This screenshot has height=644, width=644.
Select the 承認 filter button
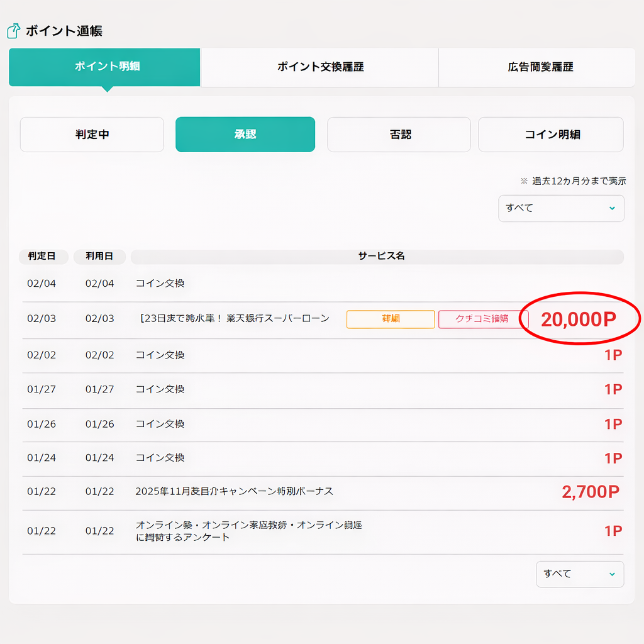(x=245, y=135)
